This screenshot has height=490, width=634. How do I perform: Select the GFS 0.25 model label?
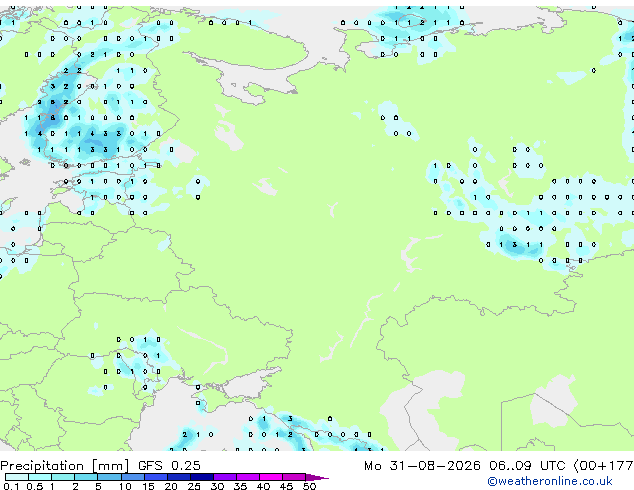(x=169, y=466)
